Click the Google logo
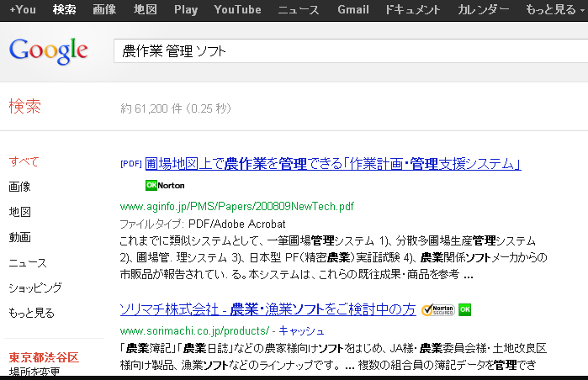The width and height of the screenshot is (588, 380). [x=49, y=51]
